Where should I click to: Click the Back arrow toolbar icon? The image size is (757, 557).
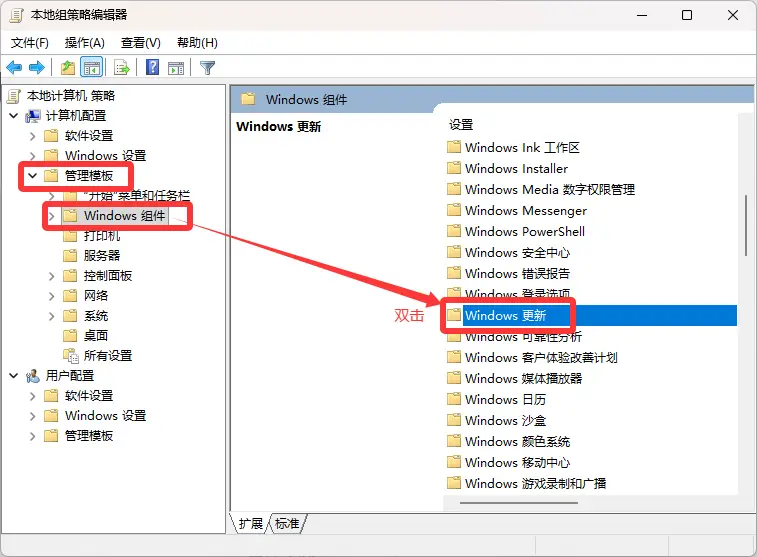click(x=14, y=68)
